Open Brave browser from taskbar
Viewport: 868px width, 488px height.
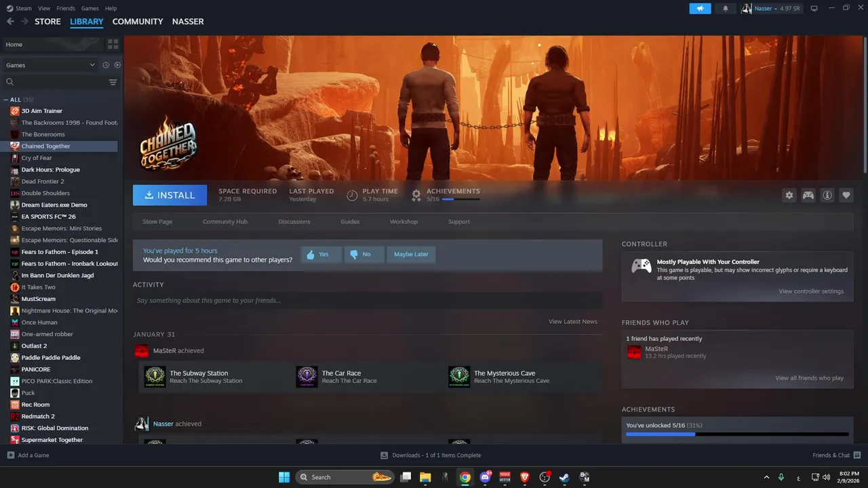pos(525,477)
